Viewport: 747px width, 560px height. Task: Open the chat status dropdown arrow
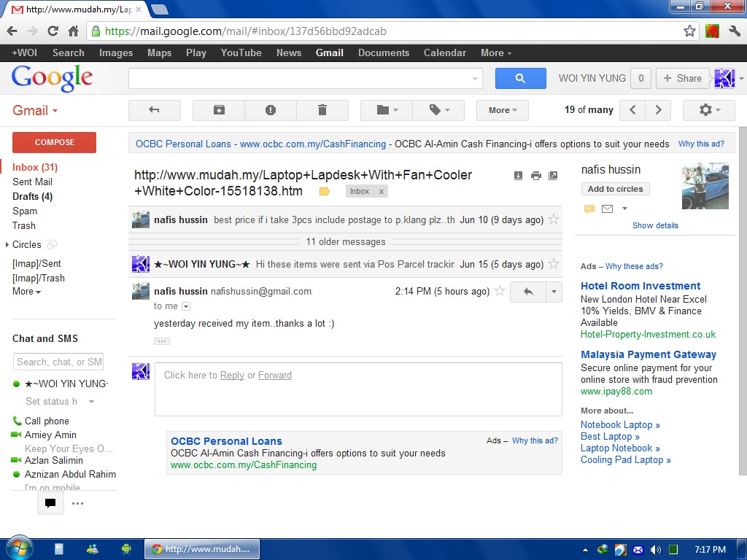coord(91,402)
